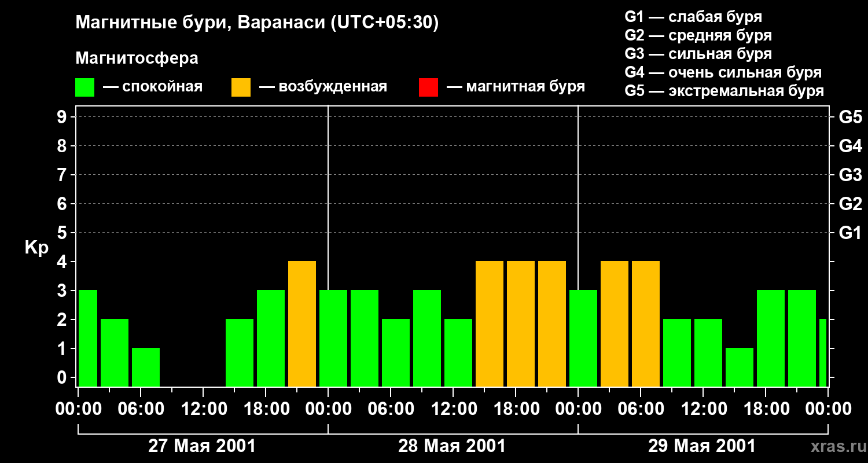Click the orange bar over 18:00 on 28 Мая
Viewport: 868px width, 463px height.
point(521,324)
